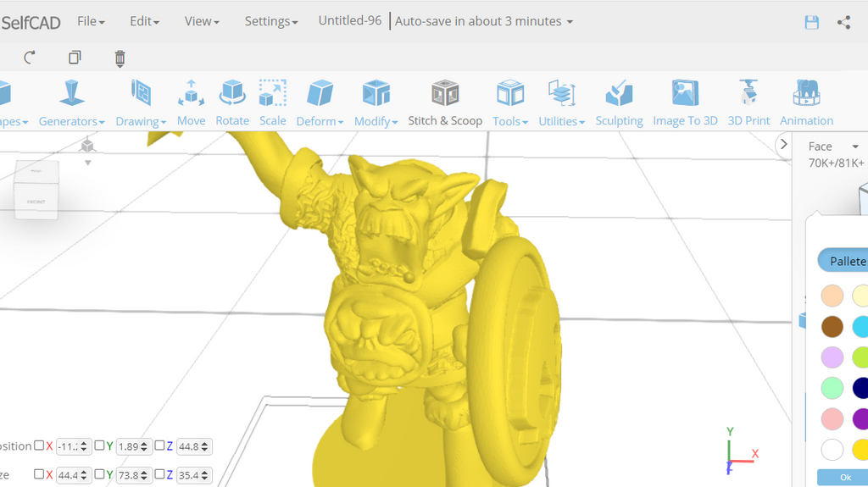Open the Edit menu
Screen dimensions: 868x487
coord(144,21)
